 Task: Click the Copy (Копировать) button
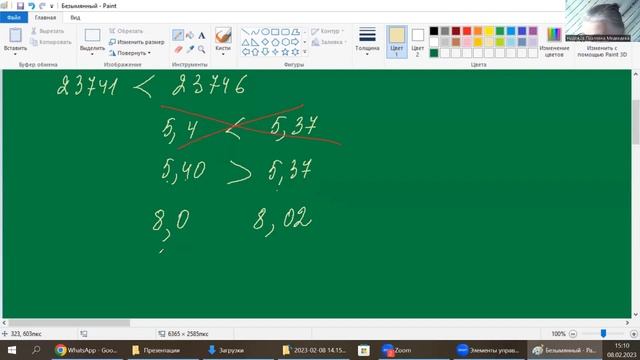(51, 42)
